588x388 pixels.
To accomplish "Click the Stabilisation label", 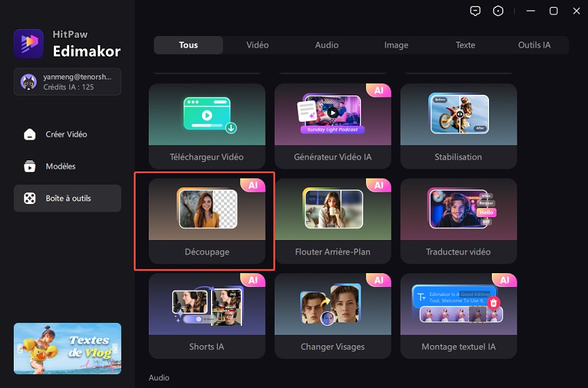I will pyautogui.click(x=458, y=157).
